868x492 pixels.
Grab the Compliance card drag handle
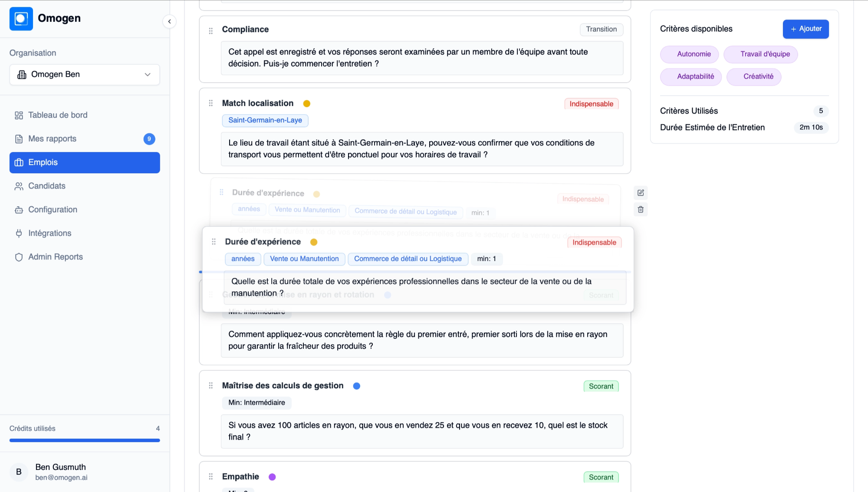point(210,30)
